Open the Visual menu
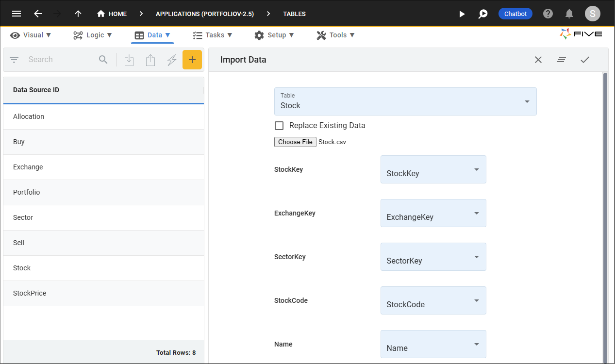Screen dimensions: 615x364 pos(31,35)
